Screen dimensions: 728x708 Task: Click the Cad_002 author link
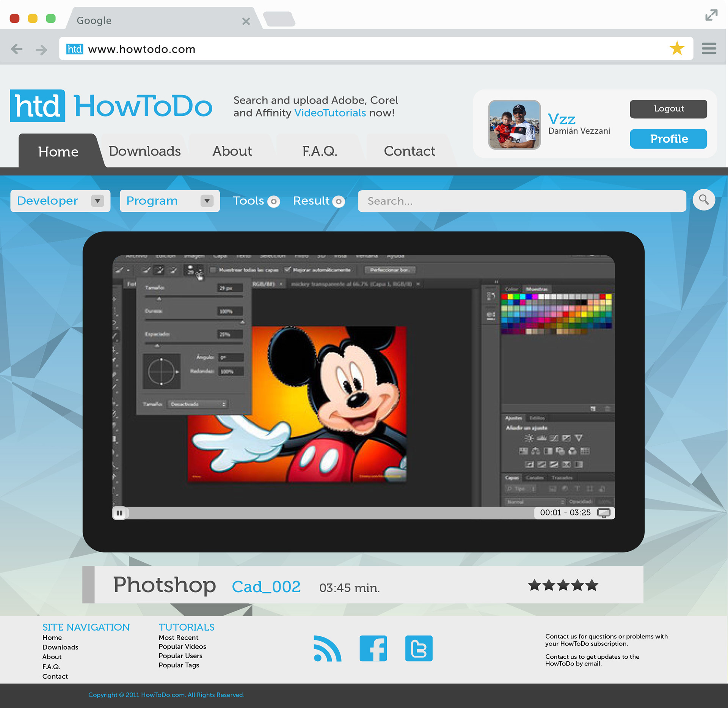pos(266,587)
